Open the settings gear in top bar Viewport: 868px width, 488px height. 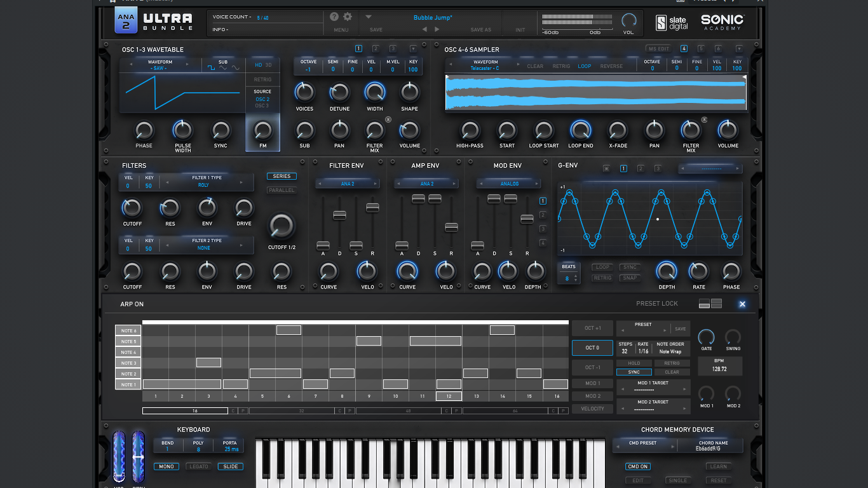pyautogui.click(x=348, y=17)
